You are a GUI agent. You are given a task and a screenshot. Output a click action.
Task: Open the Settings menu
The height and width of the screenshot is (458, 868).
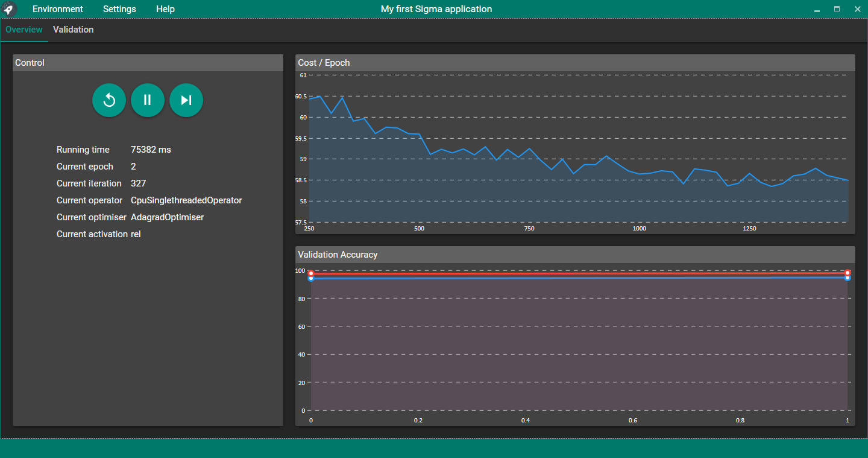click(119, 9)
